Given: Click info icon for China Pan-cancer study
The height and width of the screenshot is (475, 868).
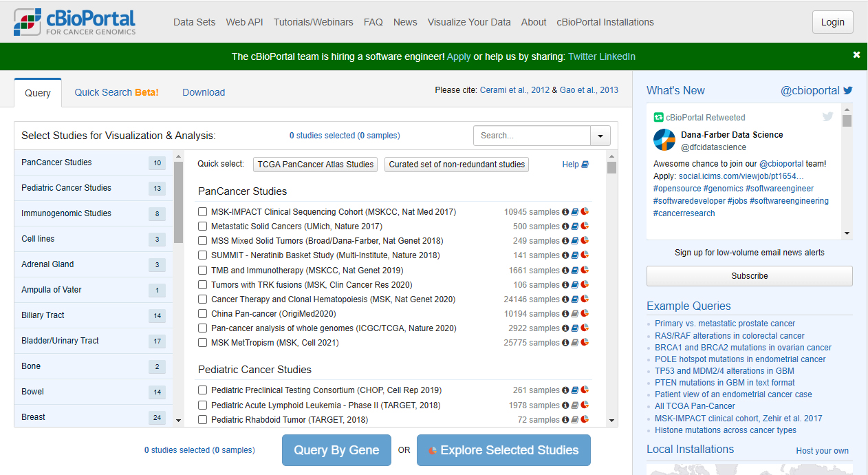Looking at the screenshot, I should [x=565, y=314].
